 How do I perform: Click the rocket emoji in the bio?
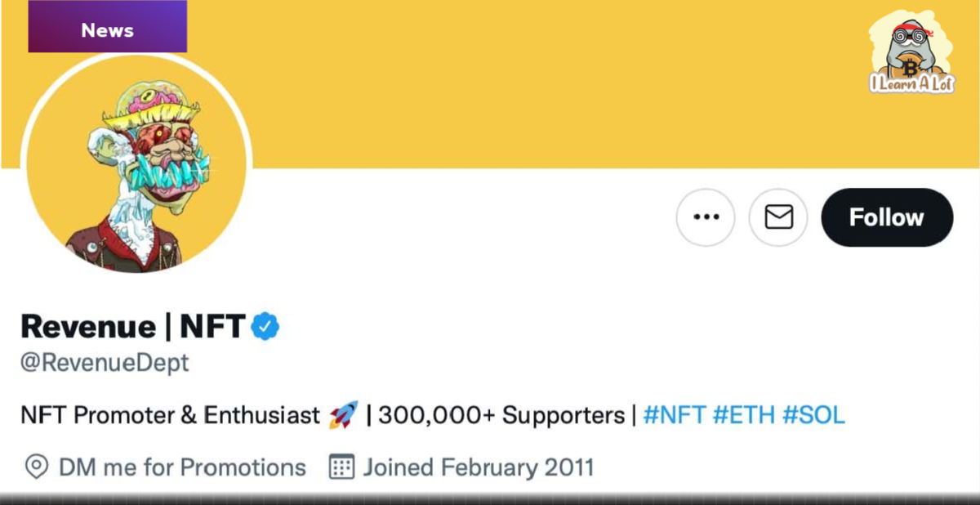coord(343,415)
